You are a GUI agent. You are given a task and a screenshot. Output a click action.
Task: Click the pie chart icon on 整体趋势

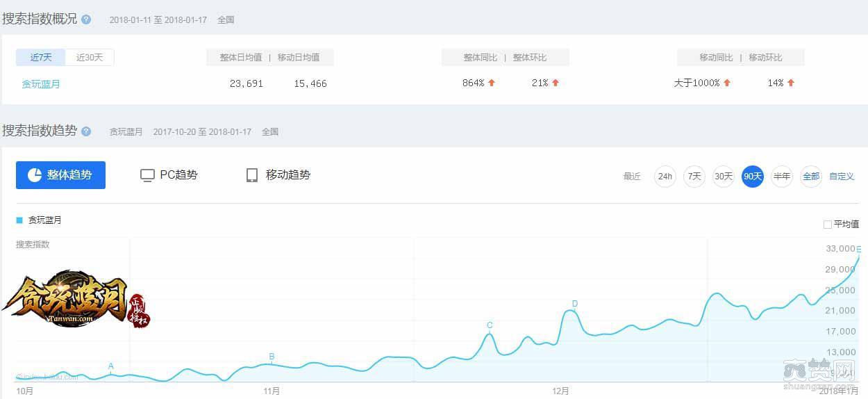35,175
